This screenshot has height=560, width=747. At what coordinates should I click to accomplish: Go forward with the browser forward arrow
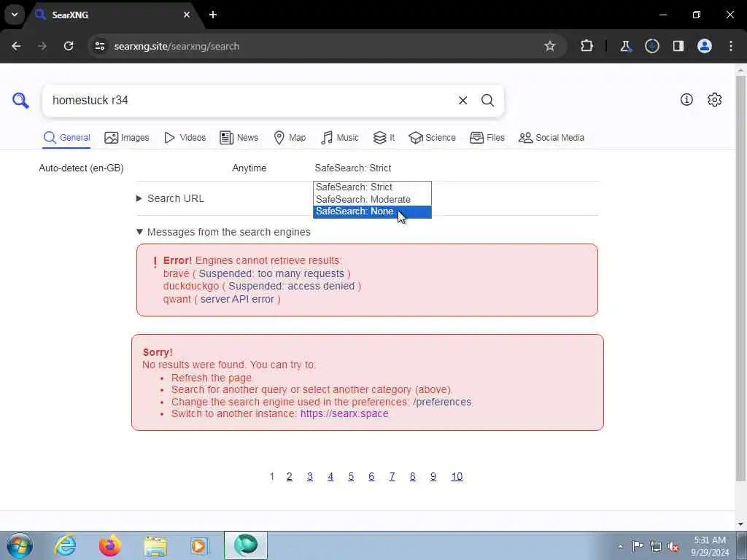point(42,46)
